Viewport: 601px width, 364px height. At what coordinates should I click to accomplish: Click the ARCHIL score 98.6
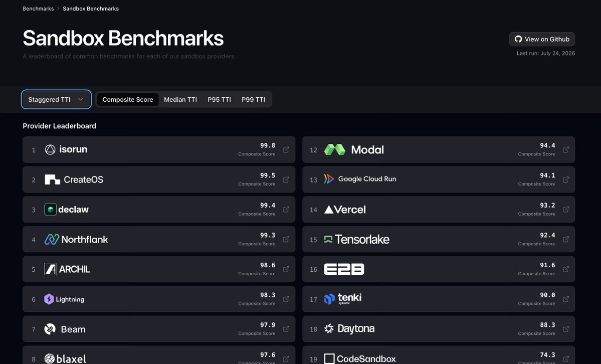[268, 265]
